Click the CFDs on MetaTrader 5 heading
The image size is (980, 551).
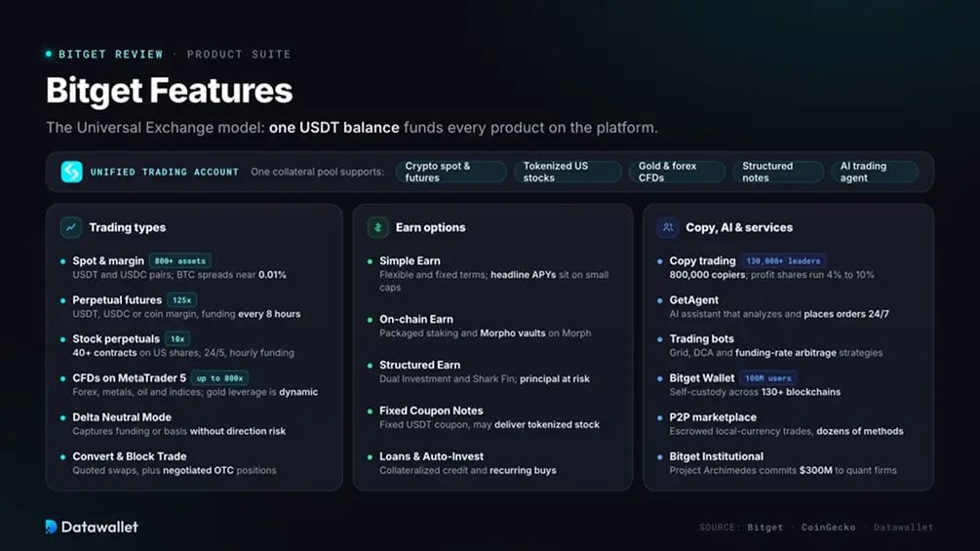coord(130,378)
